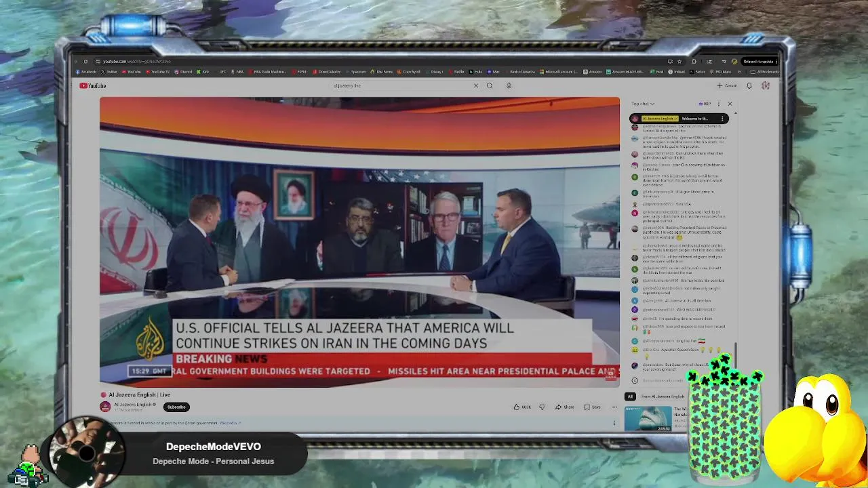Open the Al Jazeera English channel avatar

click(105, 407)
